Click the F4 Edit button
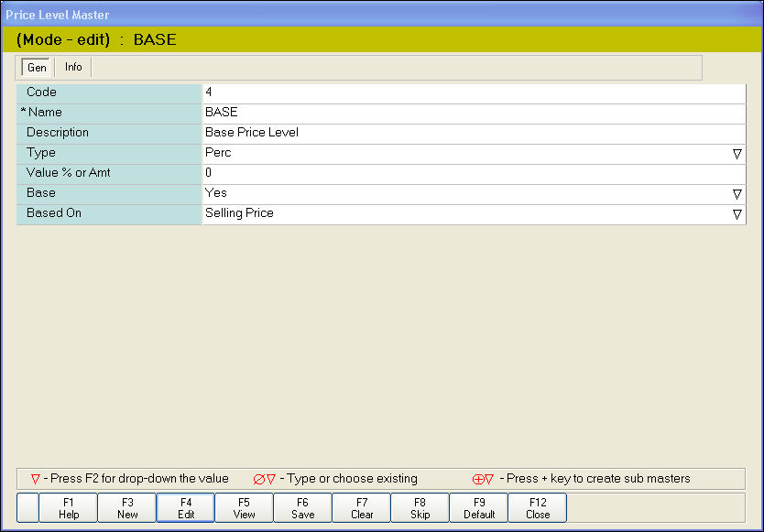Screen dimensions: 764x532 coord(186,507)
